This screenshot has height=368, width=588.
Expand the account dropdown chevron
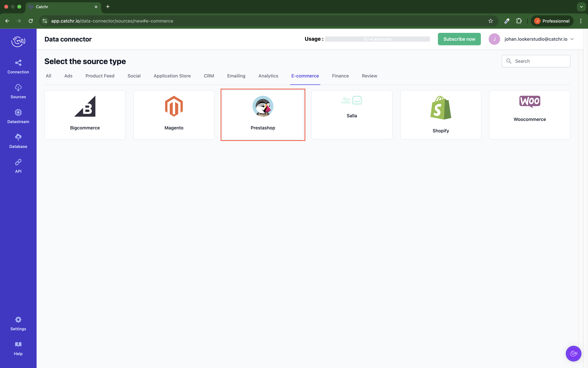572,39
